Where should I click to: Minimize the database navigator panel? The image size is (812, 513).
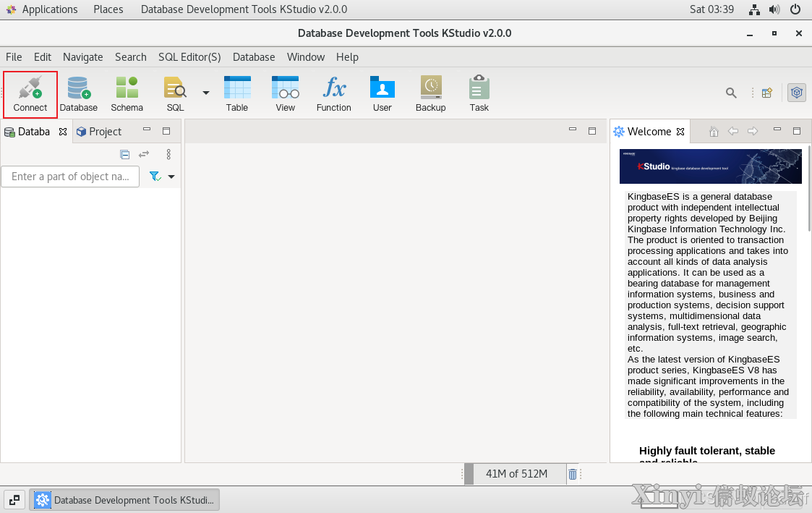pos(147,130)
